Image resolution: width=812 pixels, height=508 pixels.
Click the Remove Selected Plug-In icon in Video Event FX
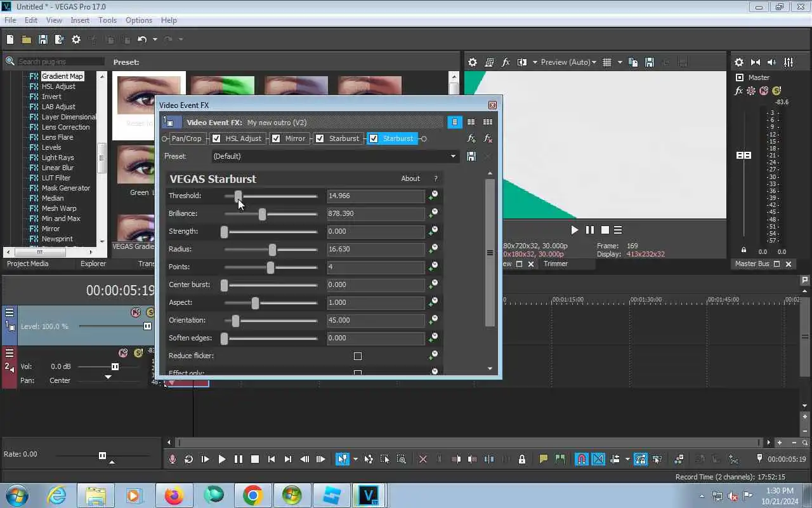pos(488,138)
